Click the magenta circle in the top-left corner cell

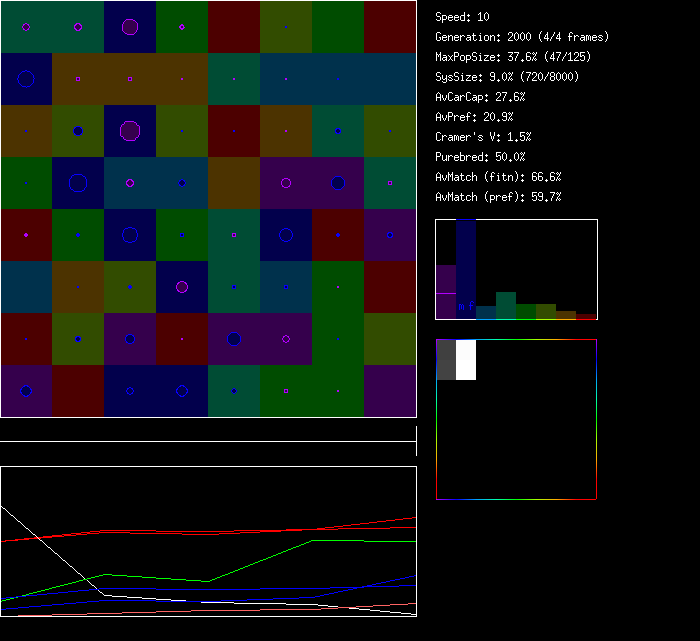(26, 27)
